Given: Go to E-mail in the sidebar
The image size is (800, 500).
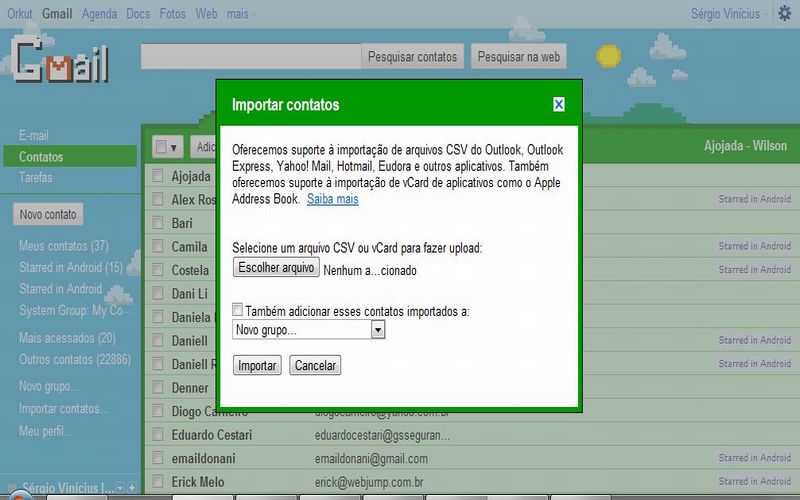Looking at the screenshot, I should click(34, 136).
